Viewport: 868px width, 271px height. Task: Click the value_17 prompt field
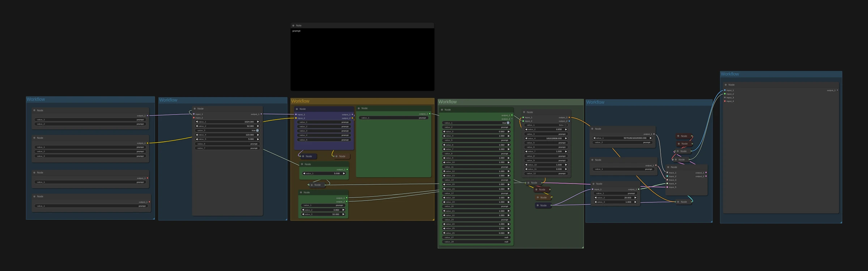point(477,193)
